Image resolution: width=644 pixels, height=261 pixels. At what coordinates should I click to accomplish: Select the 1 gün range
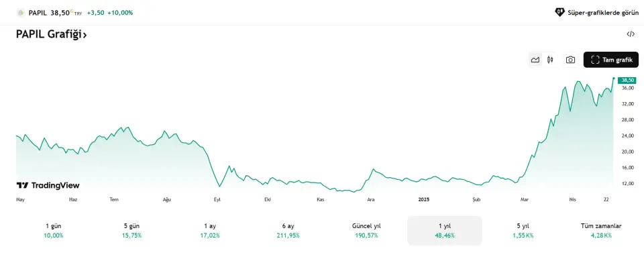(x=54, y=231)
